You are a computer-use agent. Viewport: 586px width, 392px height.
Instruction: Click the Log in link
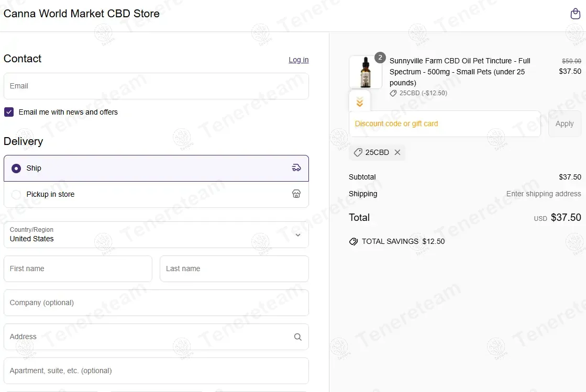coord(298,60)
